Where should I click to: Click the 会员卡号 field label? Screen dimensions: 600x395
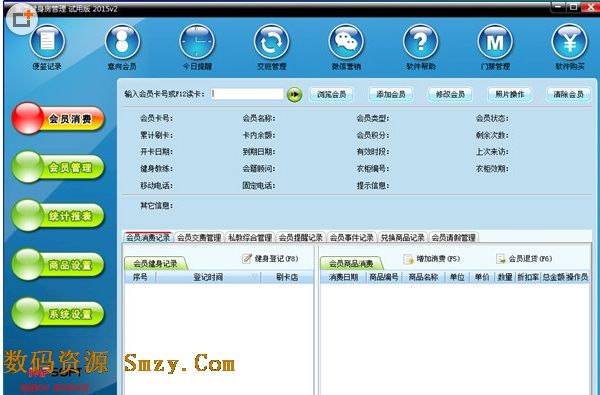tap(156, 118)
